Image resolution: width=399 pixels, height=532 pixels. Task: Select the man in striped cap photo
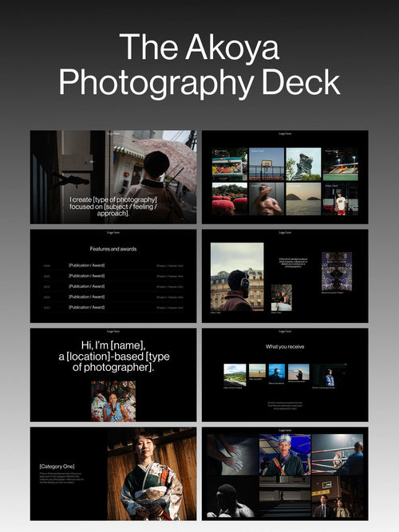coord(285,455)
